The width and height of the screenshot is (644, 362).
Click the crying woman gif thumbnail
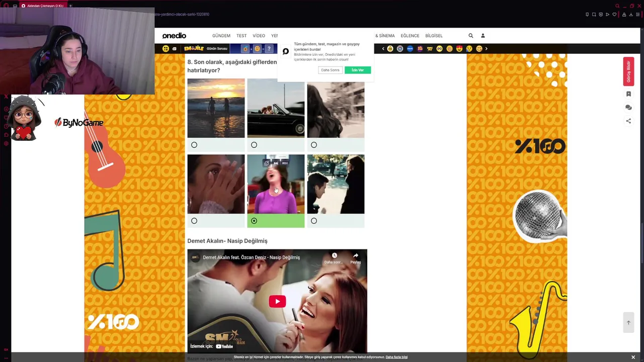(216, 184)
